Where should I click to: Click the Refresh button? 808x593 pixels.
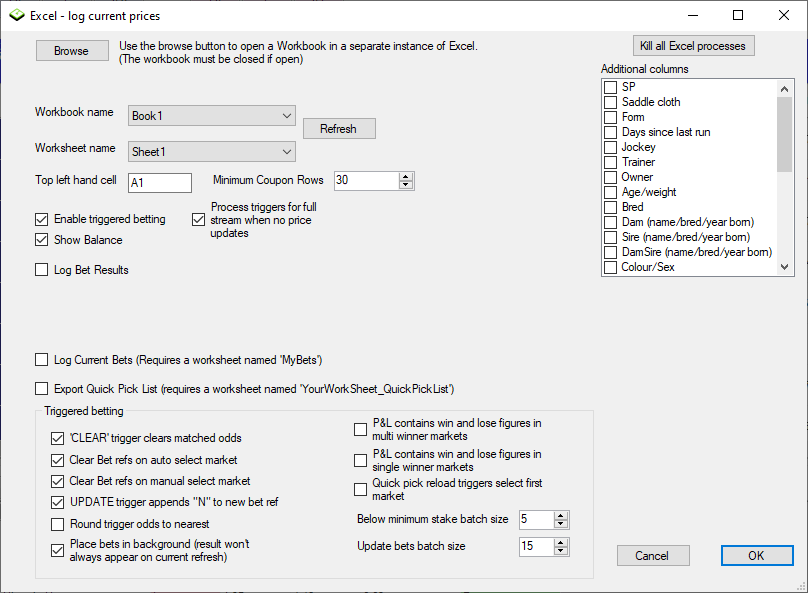coord(339,129)
